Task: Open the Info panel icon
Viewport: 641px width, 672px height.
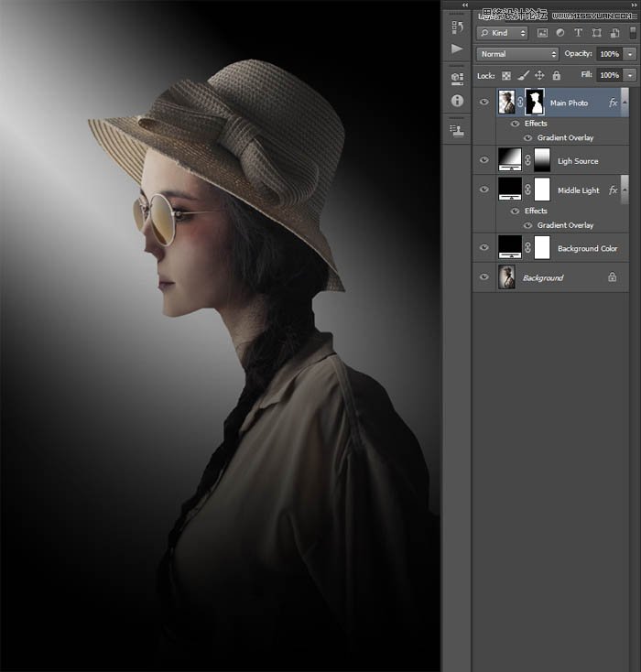Action: point(457,100)
